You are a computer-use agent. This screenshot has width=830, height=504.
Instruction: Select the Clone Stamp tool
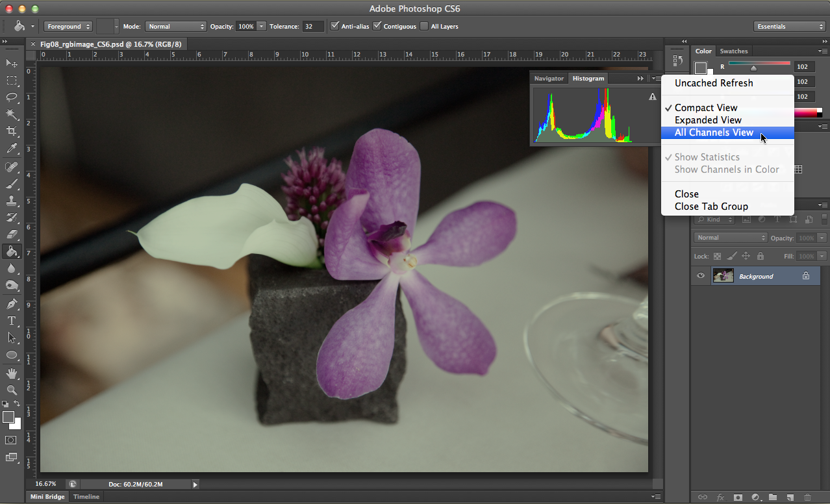pos(12,201)
